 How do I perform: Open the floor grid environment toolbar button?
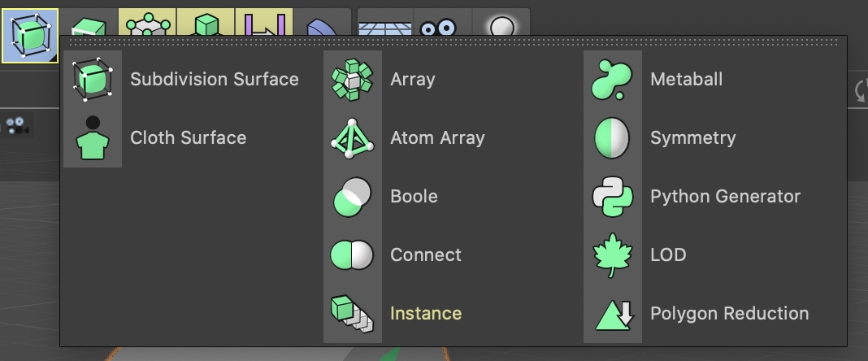click(x=385, y=25)
